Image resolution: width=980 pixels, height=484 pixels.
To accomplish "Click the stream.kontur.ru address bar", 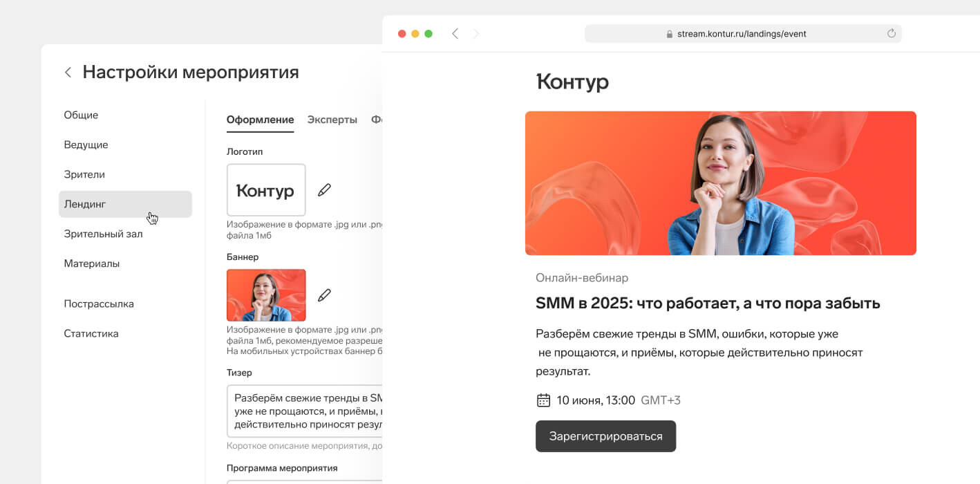I will tap(743, 34).
